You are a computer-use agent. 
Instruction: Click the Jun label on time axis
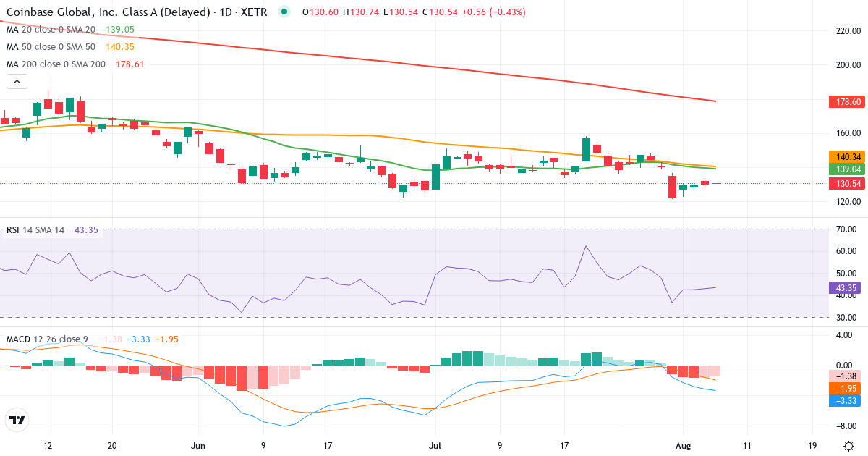pyautogui.click(x=198, y=445)
